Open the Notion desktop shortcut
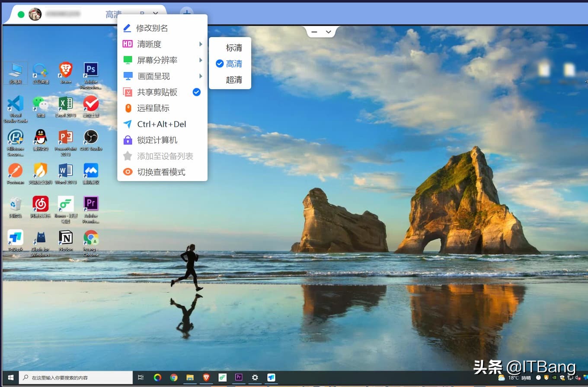Screen dimensions: 588x387 (66, 237)
